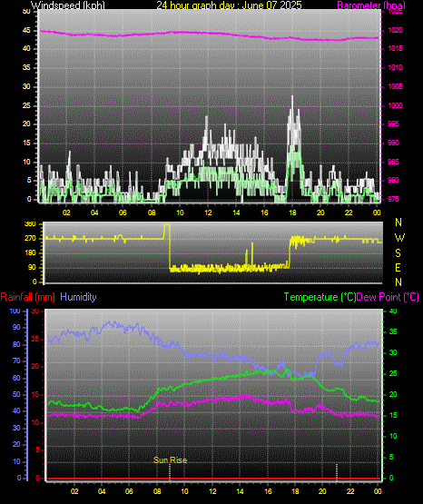Click the Rainfall (mm) legend label

click(27, 297)
